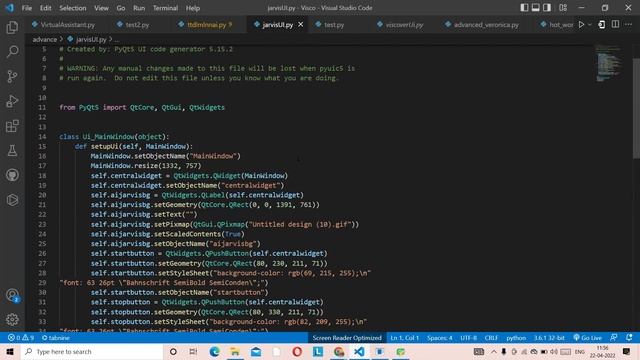The image size is (640, 360).
Task: Select language mode python
Action: click(516, 338)
